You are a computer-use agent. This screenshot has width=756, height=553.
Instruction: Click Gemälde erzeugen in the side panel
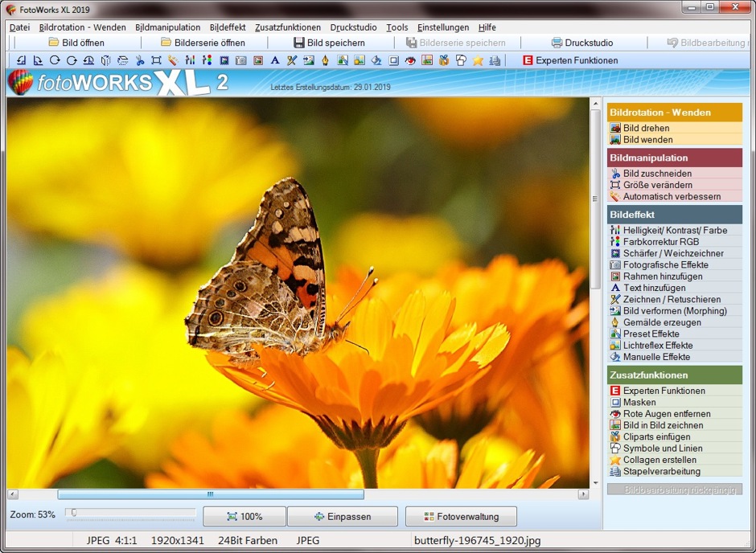[x=661, y=322]
